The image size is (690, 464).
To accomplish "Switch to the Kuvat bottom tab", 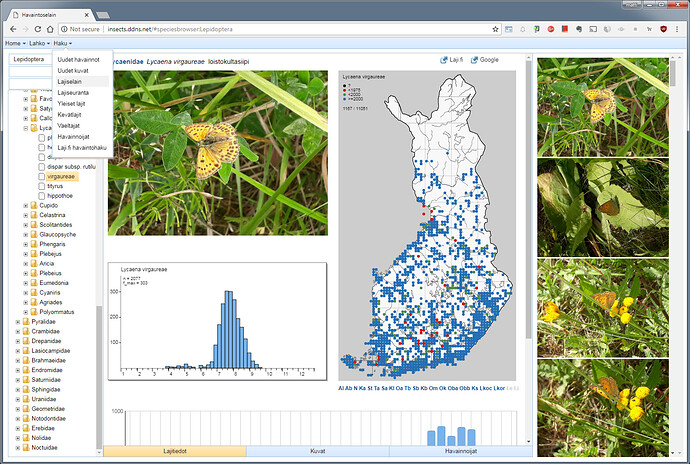I will [x=318, y=451].
